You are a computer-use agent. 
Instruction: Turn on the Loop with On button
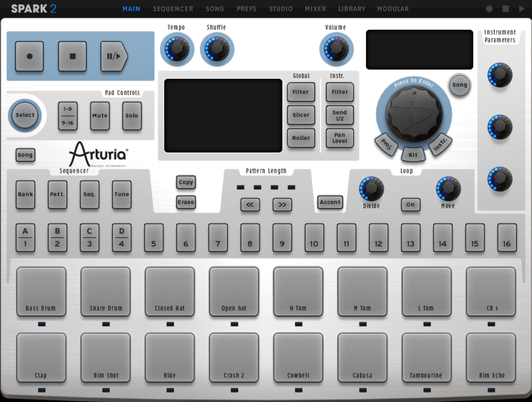(411, 205)
